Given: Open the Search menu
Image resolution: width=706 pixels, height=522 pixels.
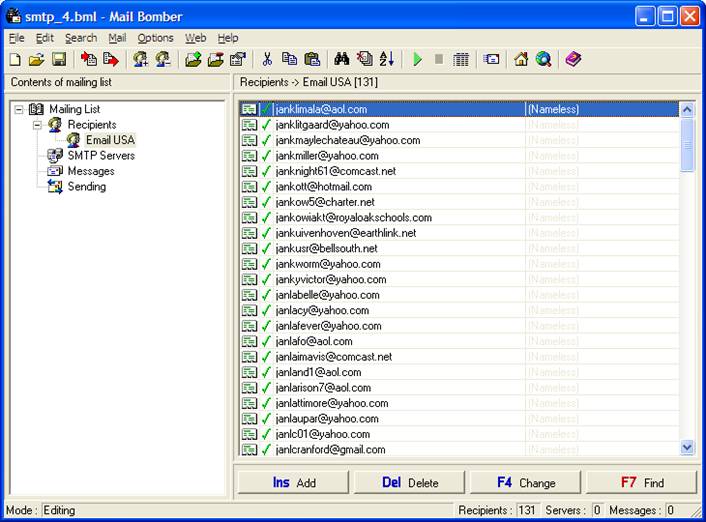Looking at the screenshot, I should 81,38.
